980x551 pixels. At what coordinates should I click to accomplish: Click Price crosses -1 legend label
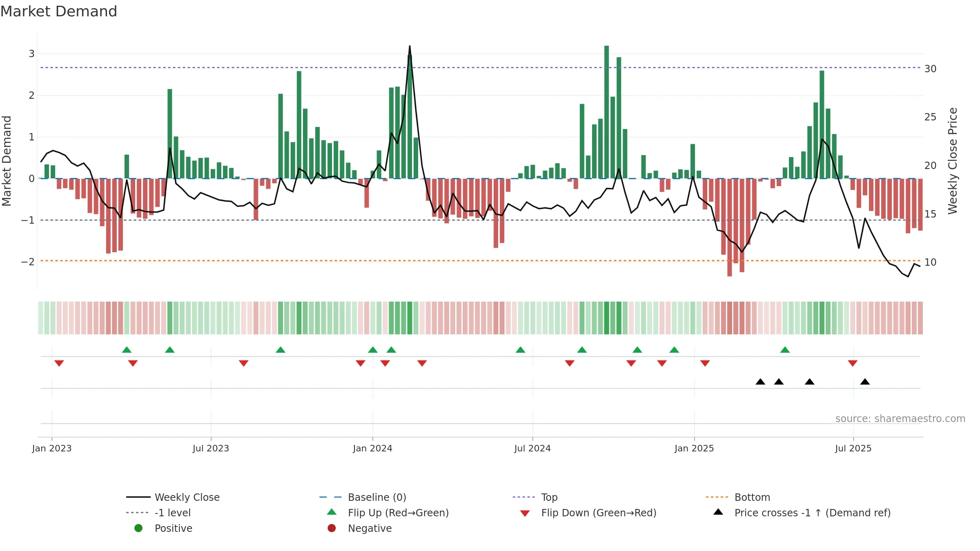tap(813, 513)
